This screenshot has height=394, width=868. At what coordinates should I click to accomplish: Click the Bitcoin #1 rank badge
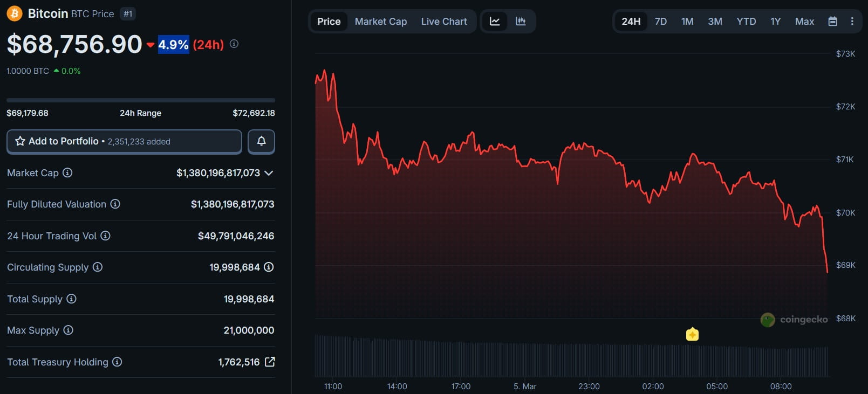[x=128, y=14]
